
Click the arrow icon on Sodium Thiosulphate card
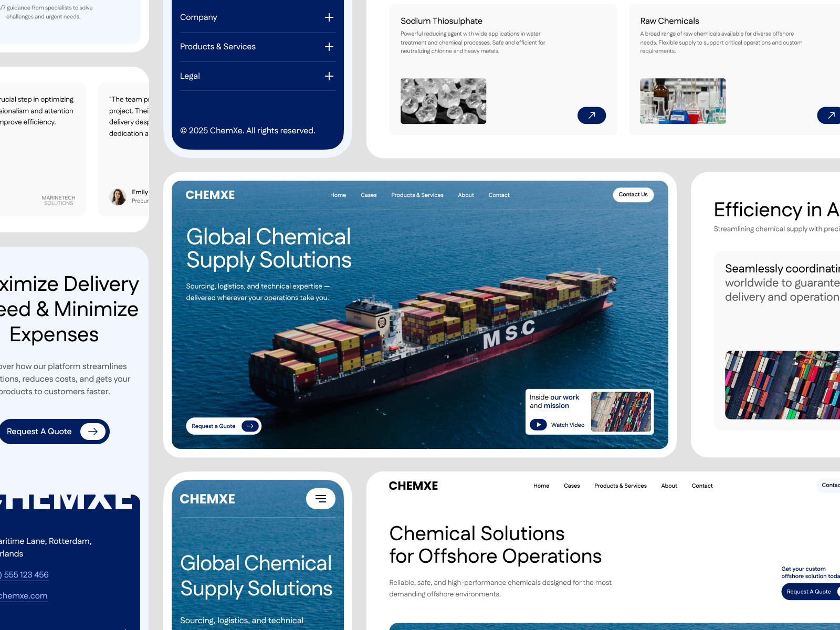[592, 115]
